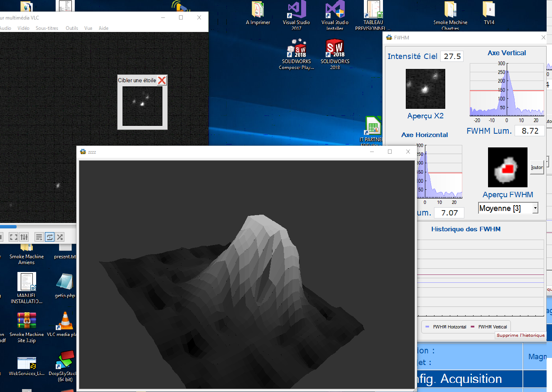Open VLC extended settings equalizer button
The image size is (552, 392).
24,237
